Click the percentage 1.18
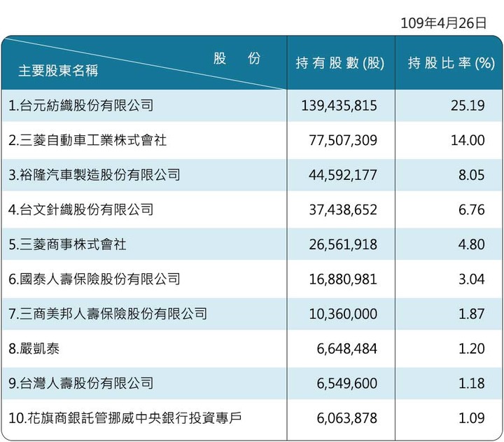Image resolution: width=504 pixels, height=442 pixels. [x=472, y=384]
